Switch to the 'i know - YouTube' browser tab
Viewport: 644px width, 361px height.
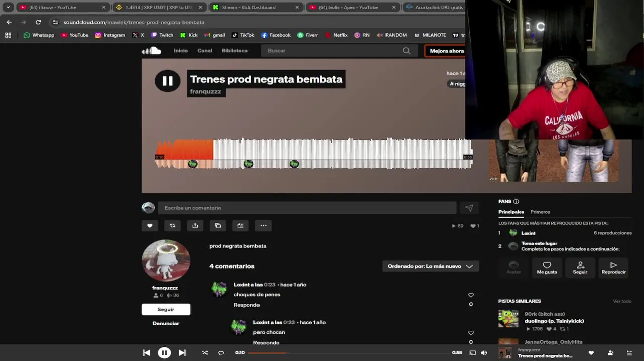[x=62, y=7]
